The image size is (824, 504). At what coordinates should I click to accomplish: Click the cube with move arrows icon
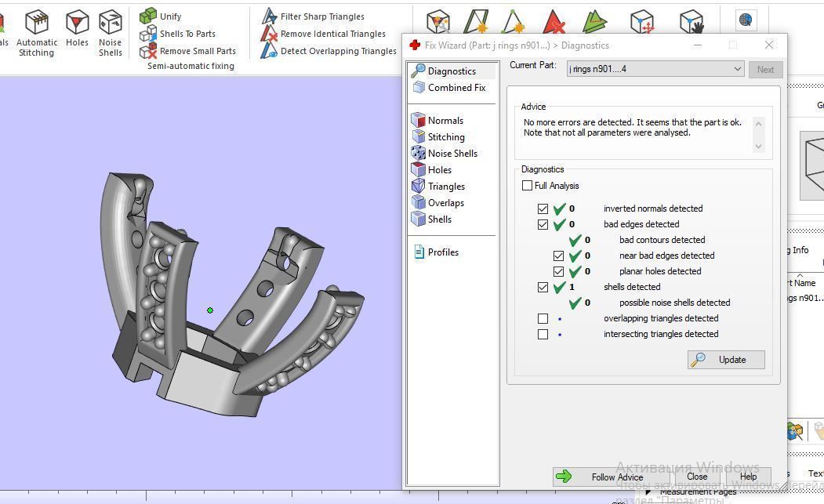point(642,21)
